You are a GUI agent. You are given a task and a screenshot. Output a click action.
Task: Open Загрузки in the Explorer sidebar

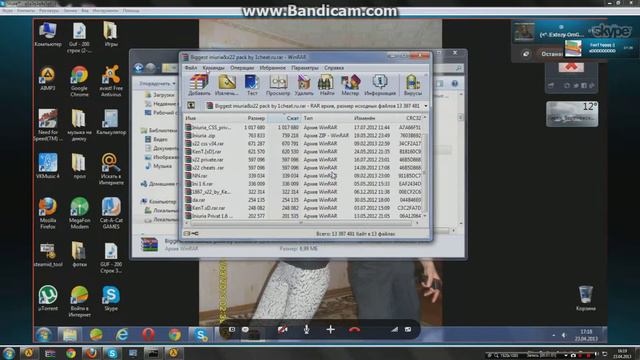159,95
